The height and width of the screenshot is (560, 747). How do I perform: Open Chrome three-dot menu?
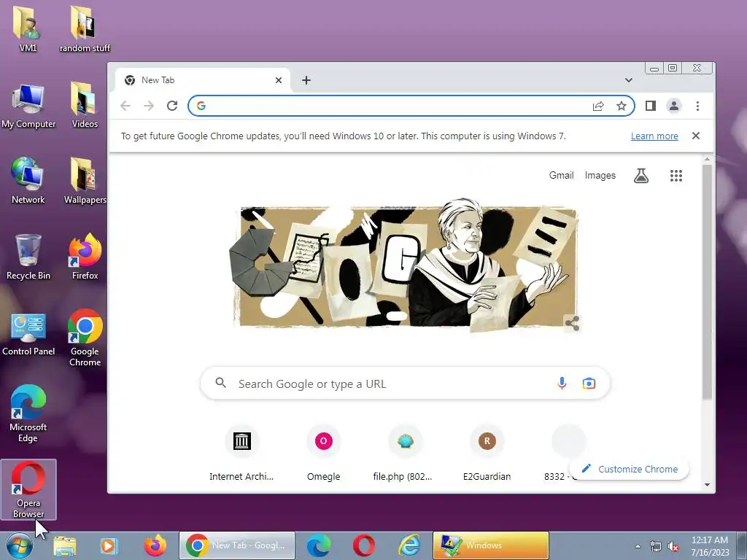pos(697,106)
